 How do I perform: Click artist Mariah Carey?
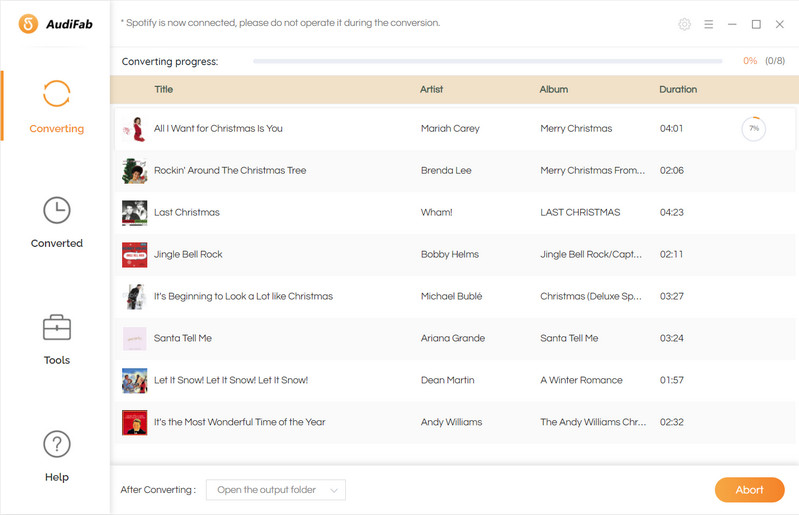pos(450,128)
